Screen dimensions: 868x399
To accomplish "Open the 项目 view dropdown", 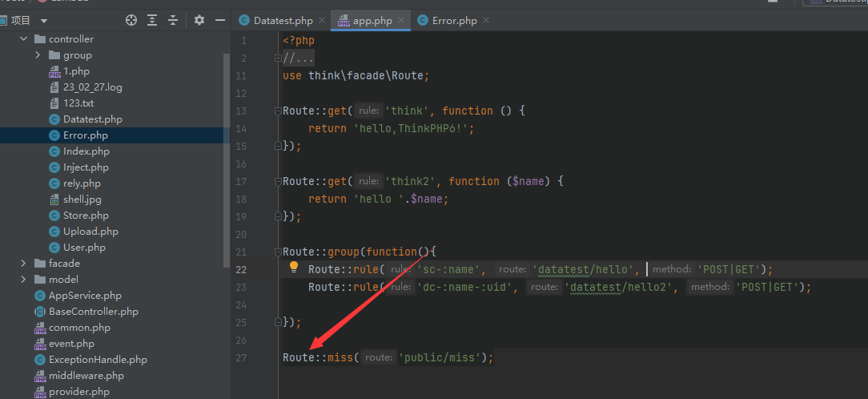I will pyautogui.click(x=44, y=21).
